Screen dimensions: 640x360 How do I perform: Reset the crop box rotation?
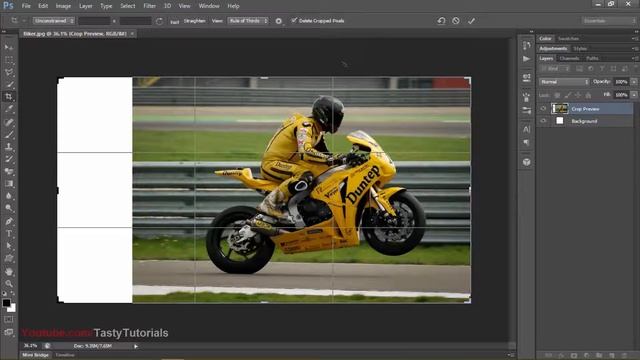point(441,20)
